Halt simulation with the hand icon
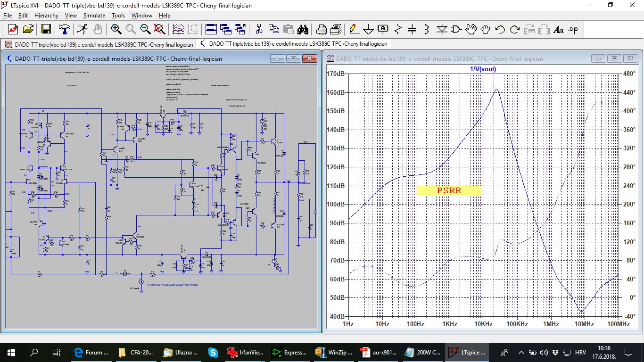The width and height of the screenshot is (644, 362). pyautogui.click(x=97, y=29)
